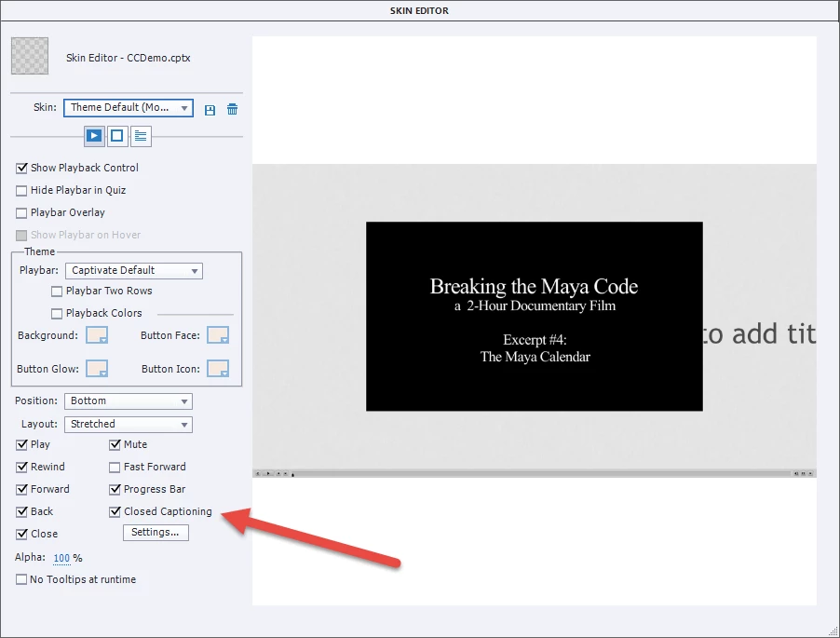Uncheck the Rewind option
840x638 pixels.
22,468
